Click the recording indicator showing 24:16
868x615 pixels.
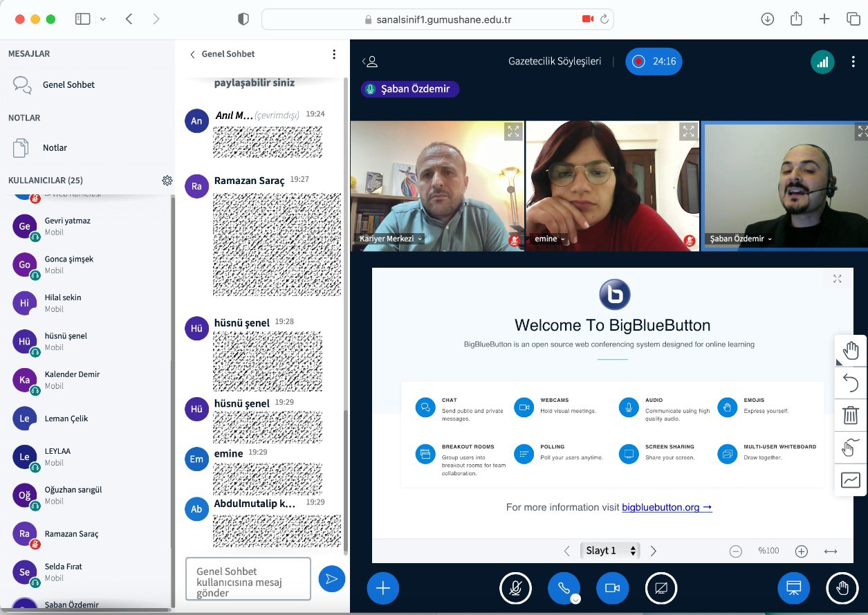(654, 62)
